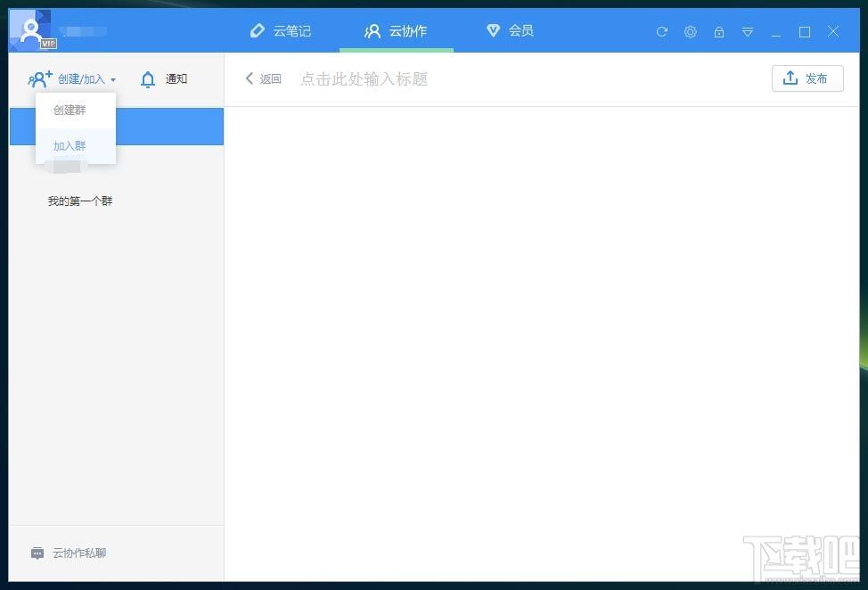
Task: Click the upload icon on 发布 button
Action: 790,78
